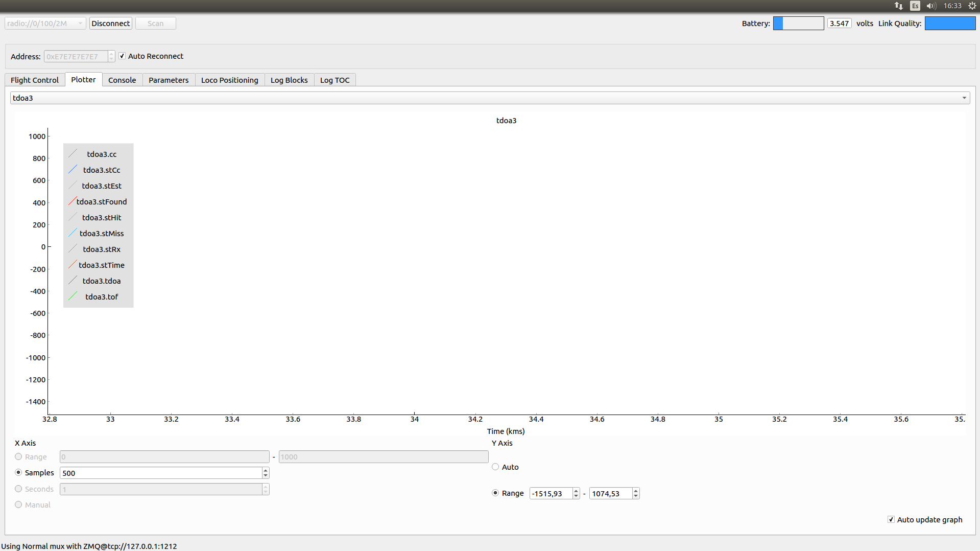Click the tdoa3.stTime legend line marker
This screenshot has width=980, height=551.
73,265
